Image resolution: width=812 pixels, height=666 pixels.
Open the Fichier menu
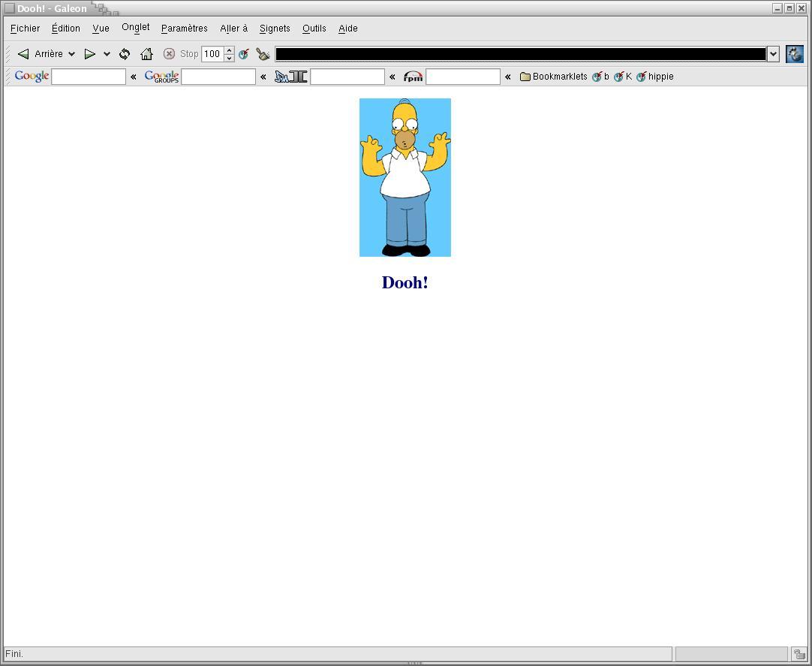[x=26, y=29]
